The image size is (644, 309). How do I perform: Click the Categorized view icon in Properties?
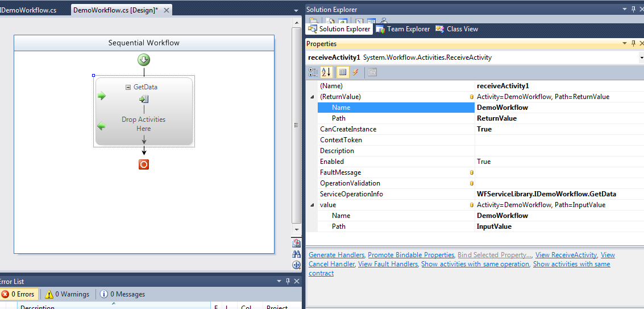coord(313,72)
